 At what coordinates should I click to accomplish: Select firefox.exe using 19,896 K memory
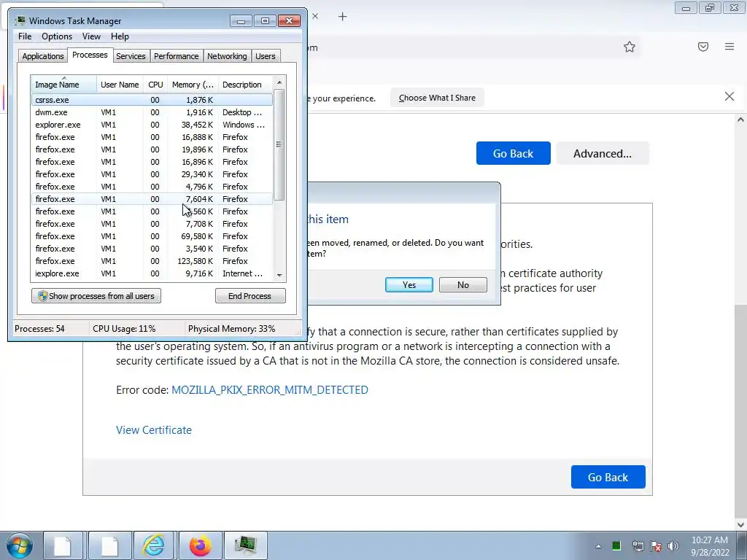click(x=152, y=149)
